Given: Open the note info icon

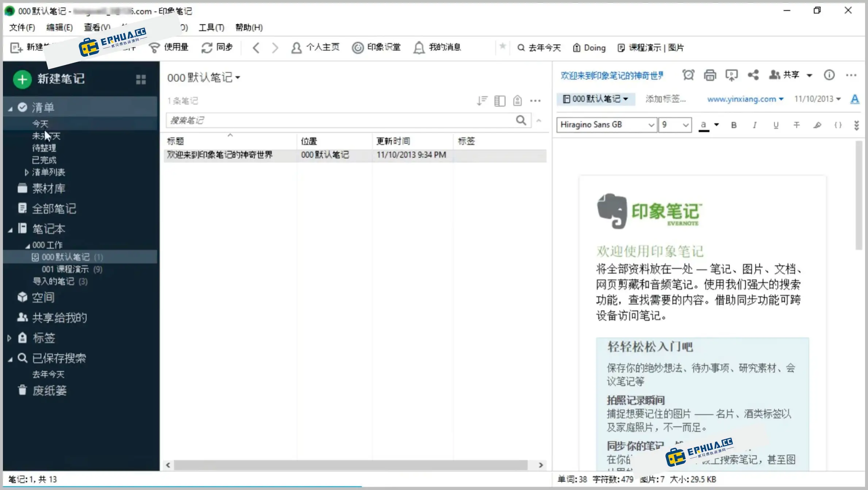Looking at the screenshot, I should (829, 75).
